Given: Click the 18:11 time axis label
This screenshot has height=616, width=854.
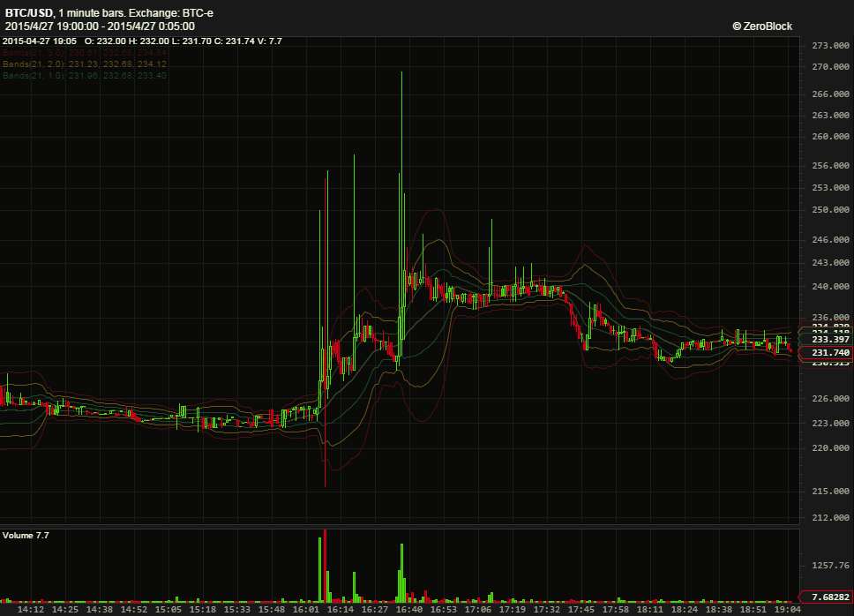Looking at the screenshot, I should 649,610.
